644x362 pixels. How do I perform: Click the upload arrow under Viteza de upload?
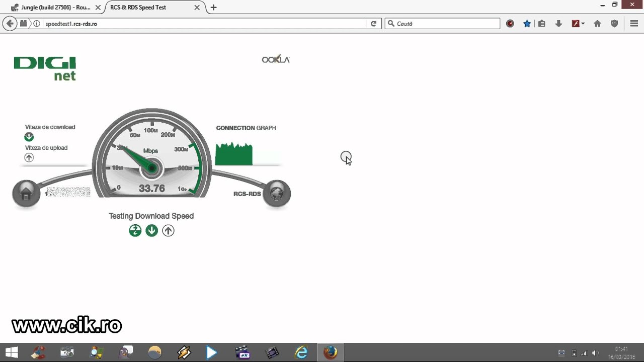29,157
